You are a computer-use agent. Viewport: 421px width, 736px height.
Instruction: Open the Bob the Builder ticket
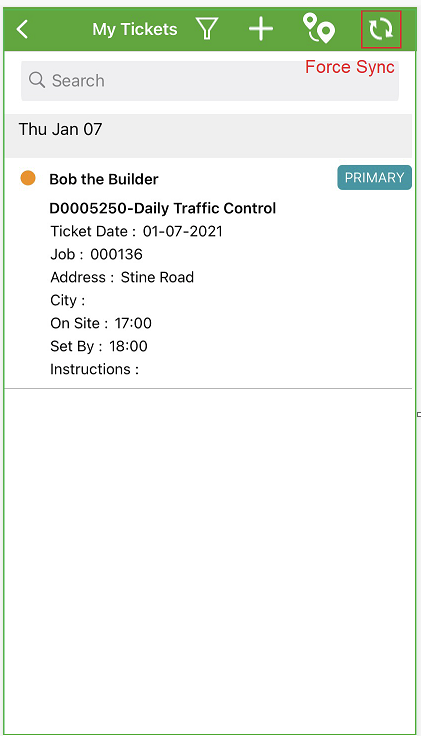pyautogui.click(x=104, y=179)
